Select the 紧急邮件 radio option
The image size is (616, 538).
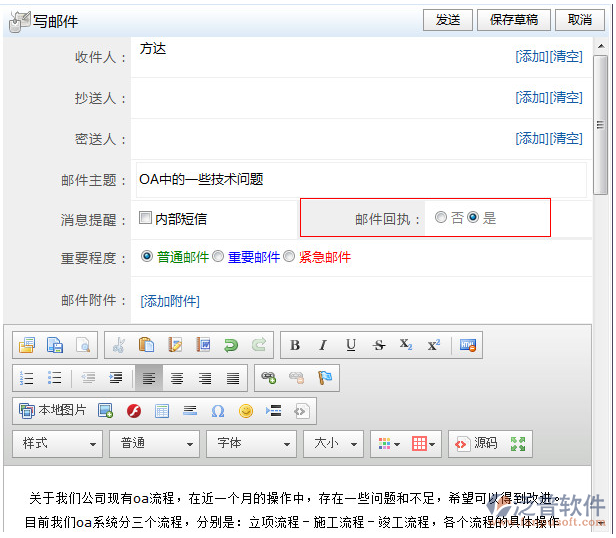[x=290, y=257]
